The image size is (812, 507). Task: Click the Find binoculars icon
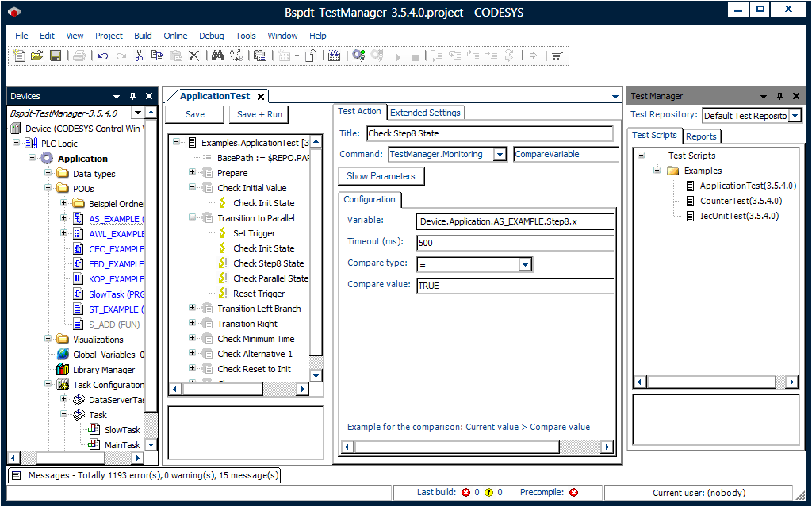tap(216, 56)
